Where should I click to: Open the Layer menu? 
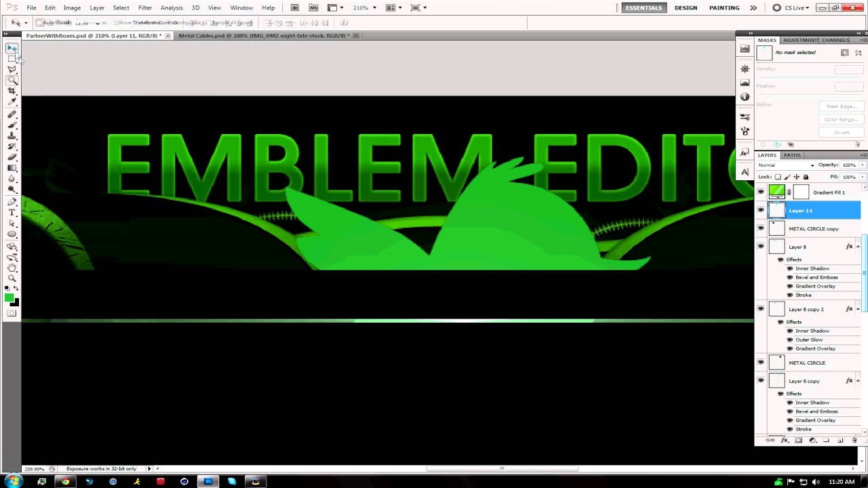(x=97, y=7)
